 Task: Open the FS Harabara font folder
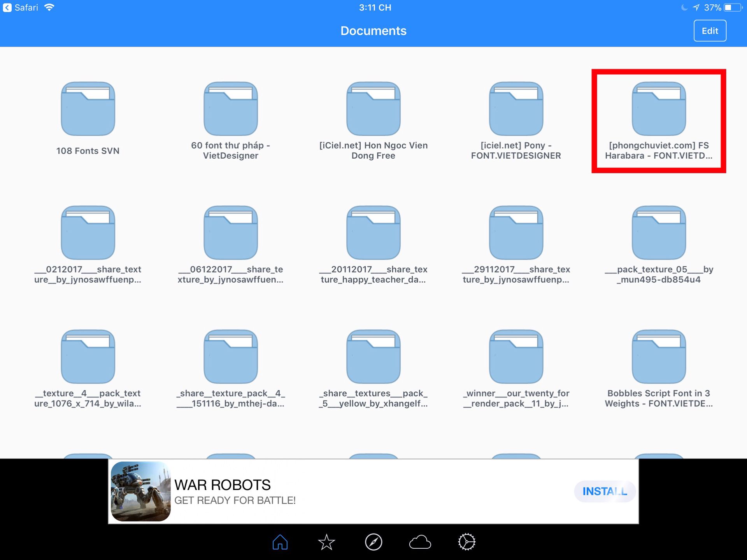coord(659,109)
